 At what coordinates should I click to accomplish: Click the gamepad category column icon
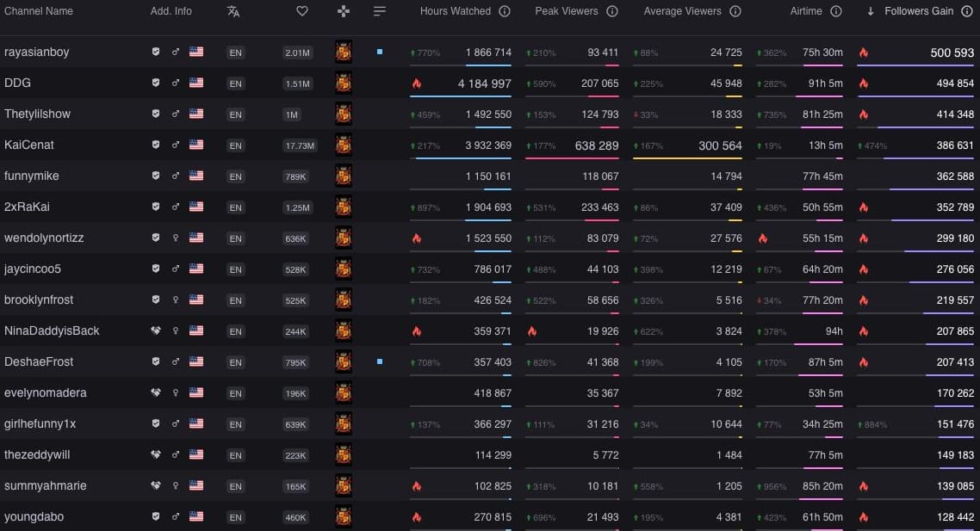[x=343, y=11]
